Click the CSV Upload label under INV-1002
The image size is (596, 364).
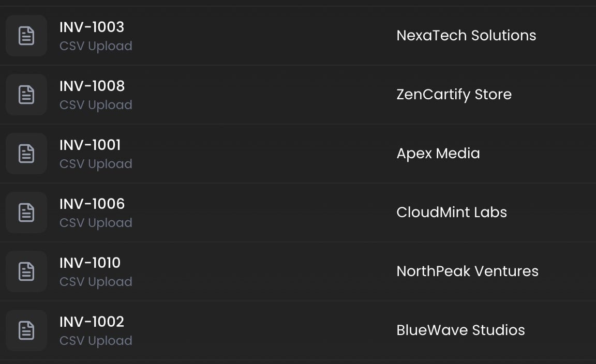(96, 341)
